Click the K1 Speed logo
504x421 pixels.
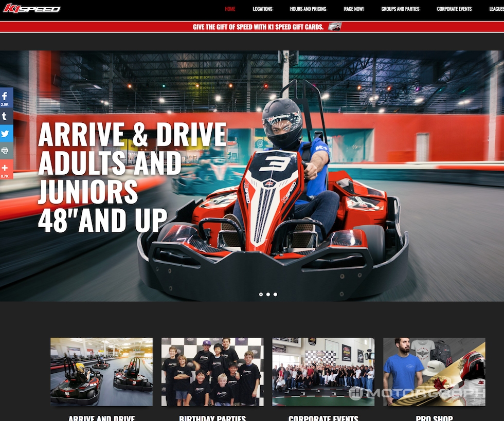[x=32, y=8]
